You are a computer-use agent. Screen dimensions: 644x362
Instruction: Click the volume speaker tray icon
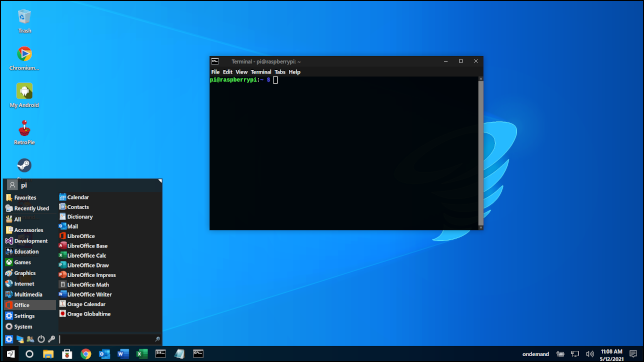[x=590, y=354]
